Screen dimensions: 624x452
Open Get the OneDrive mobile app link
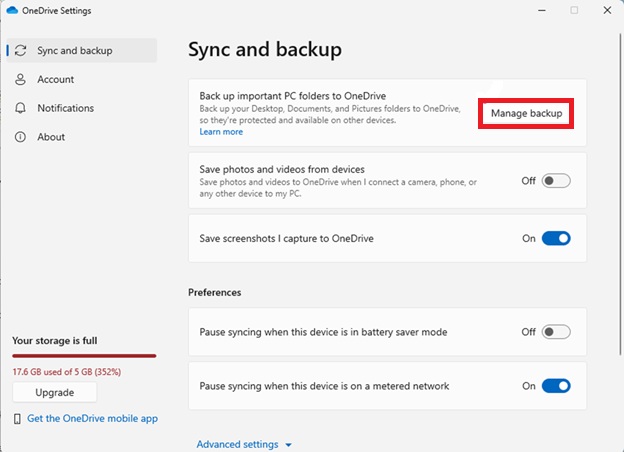point(92,419)
